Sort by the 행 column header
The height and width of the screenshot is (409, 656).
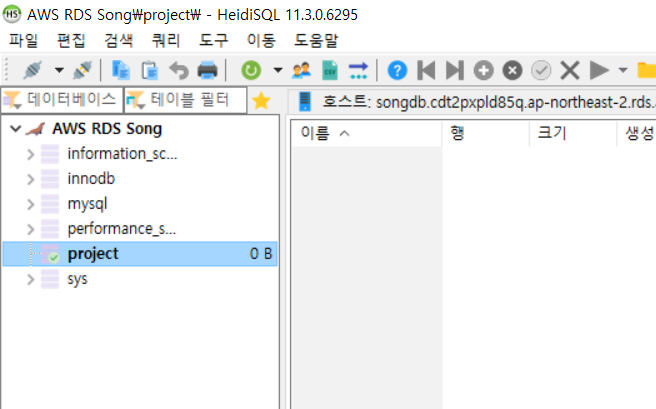[x=486, y=133]
